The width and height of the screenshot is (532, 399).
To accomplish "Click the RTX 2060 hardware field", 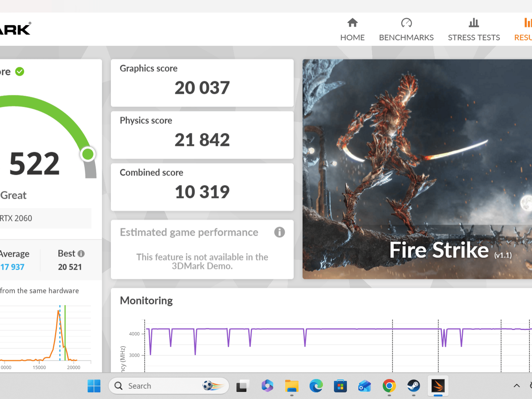I will point(46,218).
